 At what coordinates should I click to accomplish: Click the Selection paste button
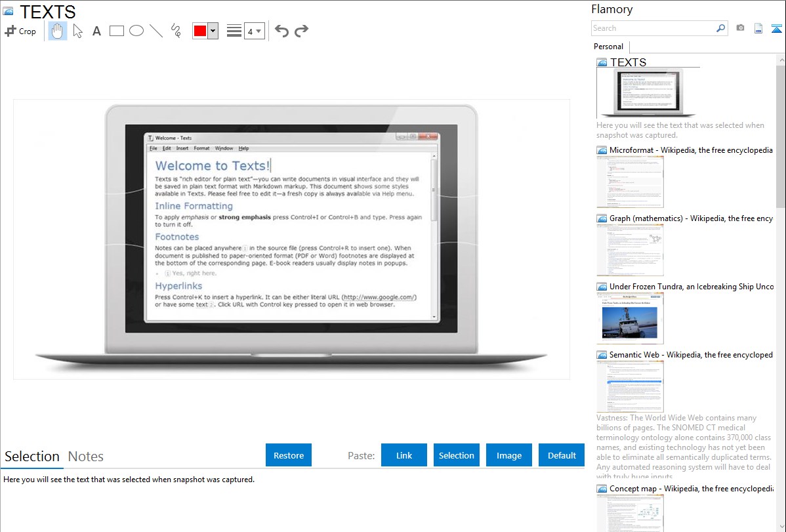tap(456, 455)
